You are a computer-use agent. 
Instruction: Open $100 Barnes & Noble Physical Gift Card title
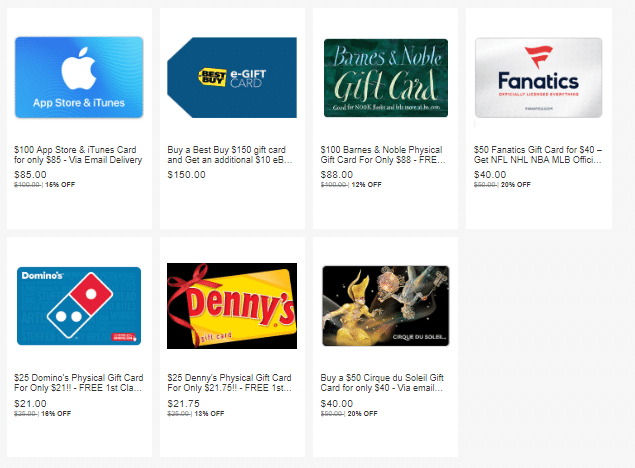click(x=383, y=155)
